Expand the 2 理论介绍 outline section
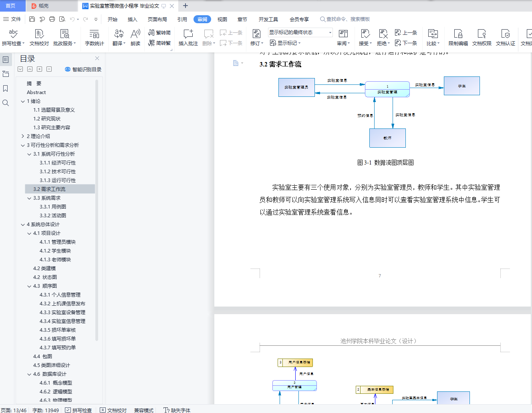This screenshot has height=413, width=532. point(23,136)
